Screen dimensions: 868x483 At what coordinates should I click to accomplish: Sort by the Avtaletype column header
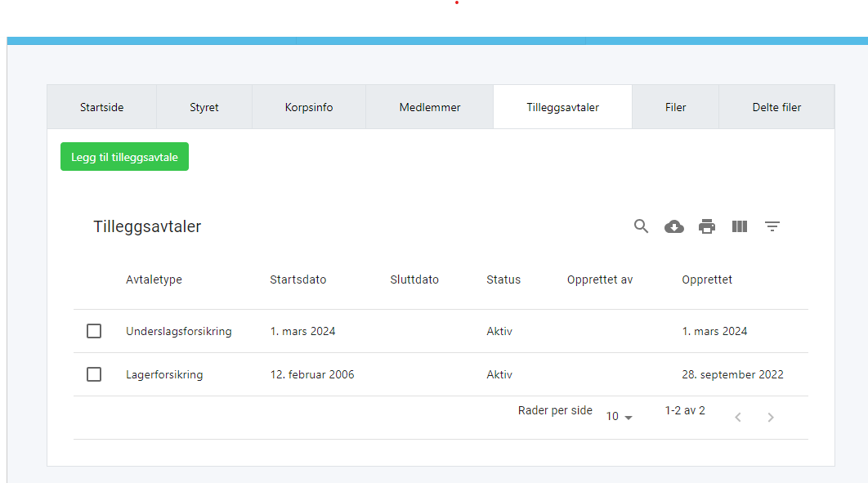tap(154, 280)
